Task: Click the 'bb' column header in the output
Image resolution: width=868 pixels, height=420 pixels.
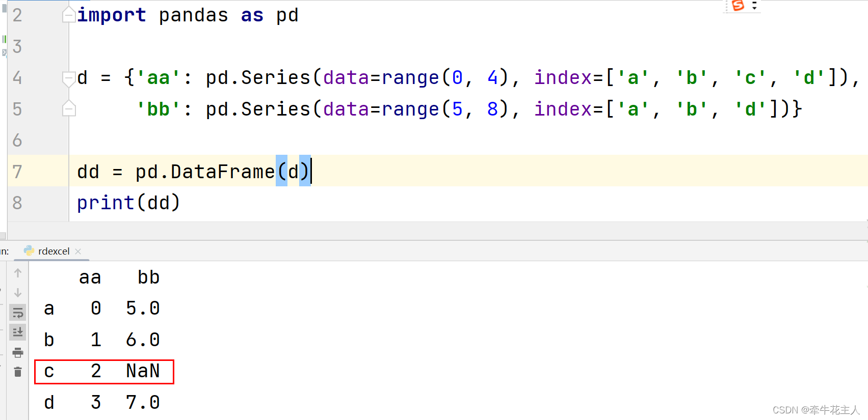Action: click(x=149, y=277)
